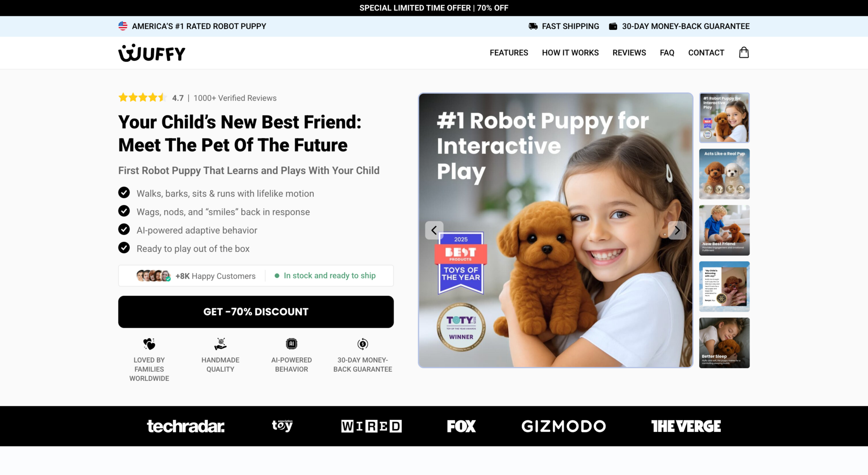Open the Features menu item
Viewport: 868px width, 475px height.
tap(509, 53)
